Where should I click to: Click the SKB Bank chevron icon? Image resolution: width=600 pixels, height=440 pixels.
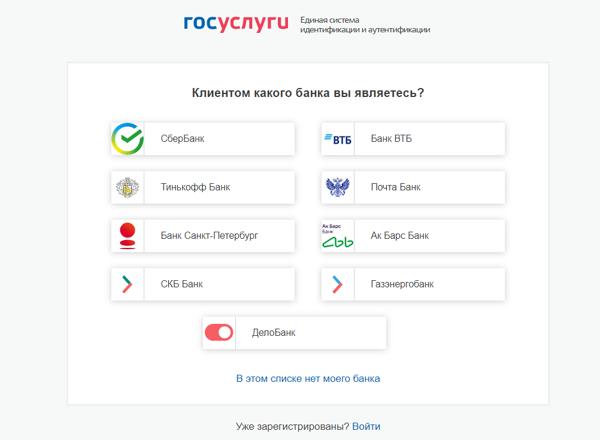click(127, 284)
